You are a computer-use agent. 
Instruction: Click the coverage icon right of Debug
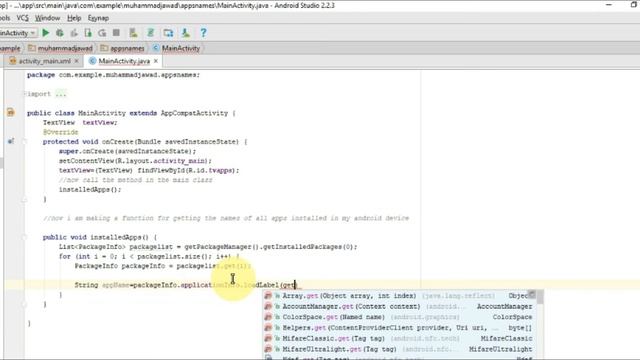tap(74, 33)
